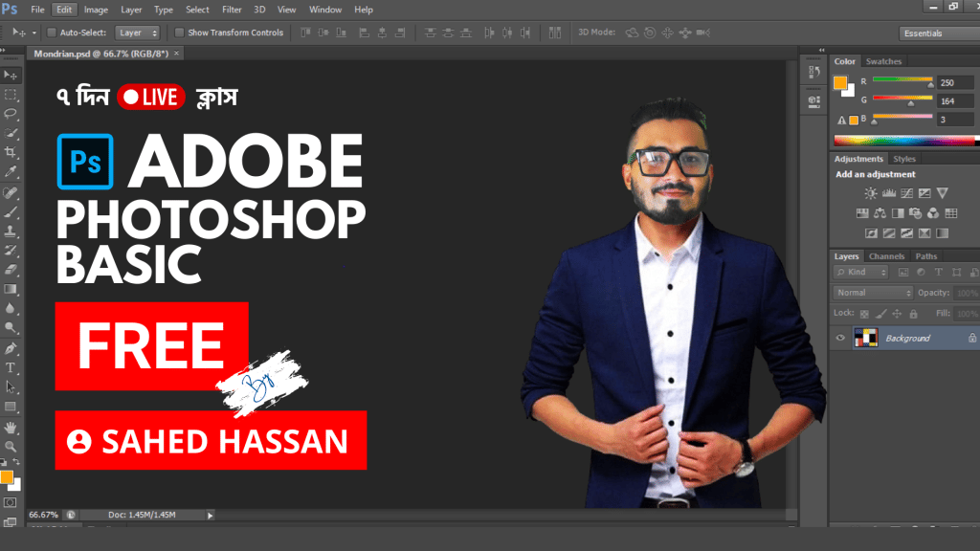The image size is (980, 551).
Task: Add an Invert adjustment
Action: (x=871, y=233)
